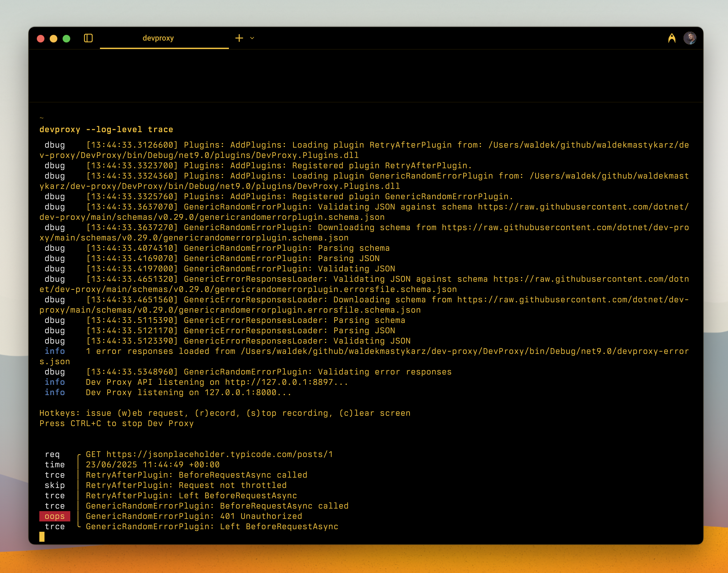Image resolution: width=728 pixels, height=573 pixels.
Task: Expand the chevron next to the new tab button
Action: [x=252, y=39]
